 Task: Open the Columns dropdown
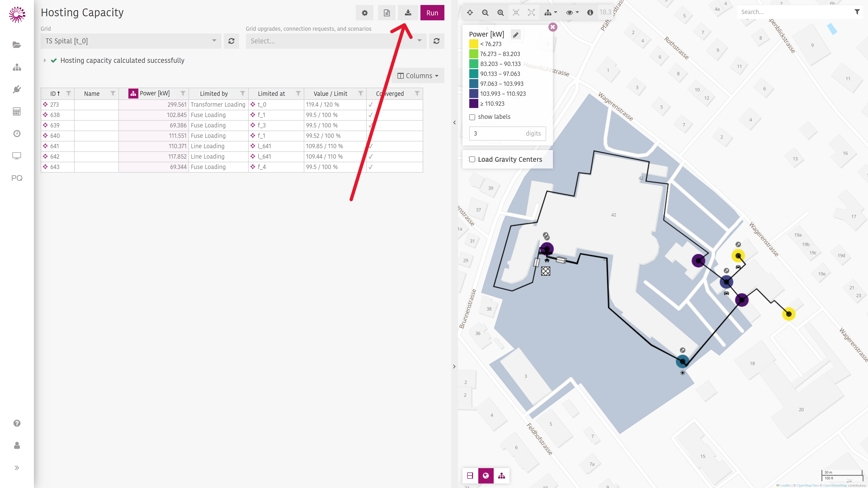point(418,76)
